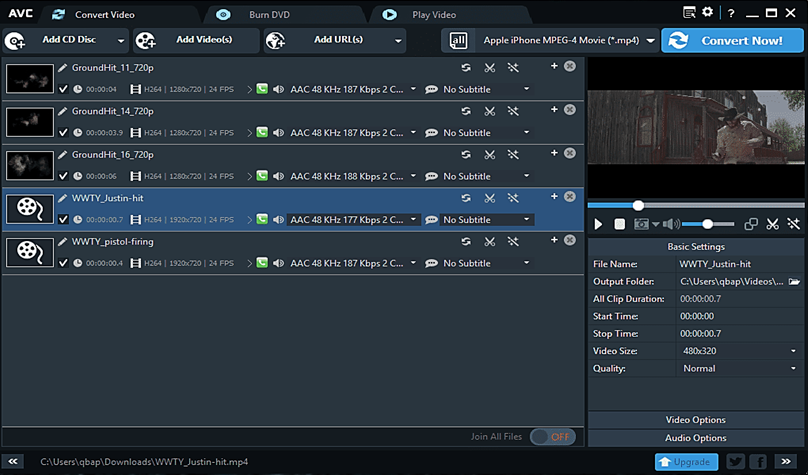Image resolution: width=808 pixels, height=475 pixels.
Task: Rename GroundHit_11_720p with the pencil icon
Action: click(62, 67)
